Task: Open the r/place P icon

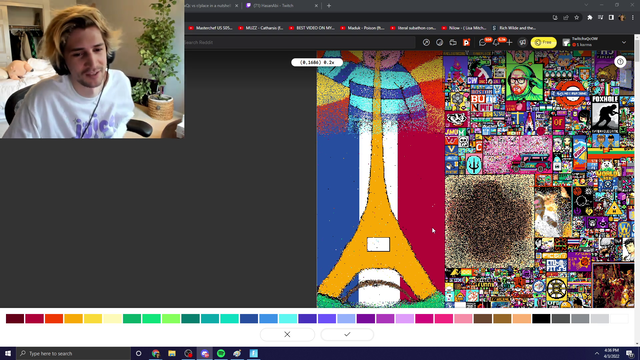Action: point(466,42)
